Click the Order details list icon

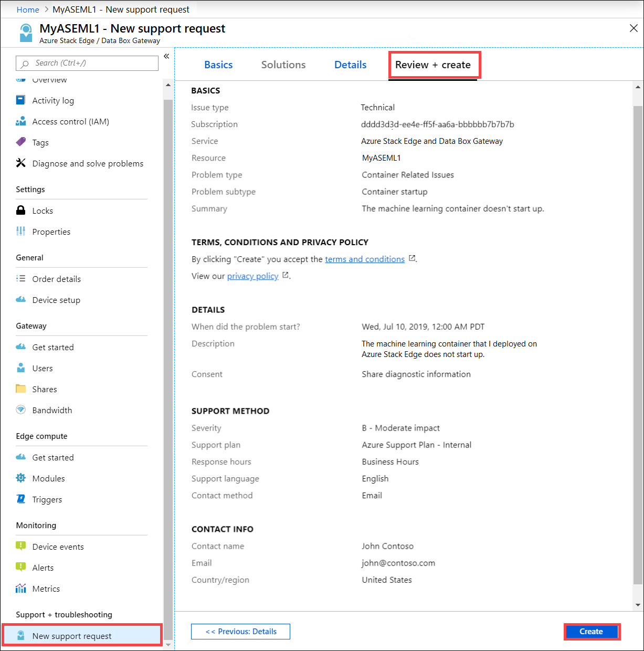[20, 278]
